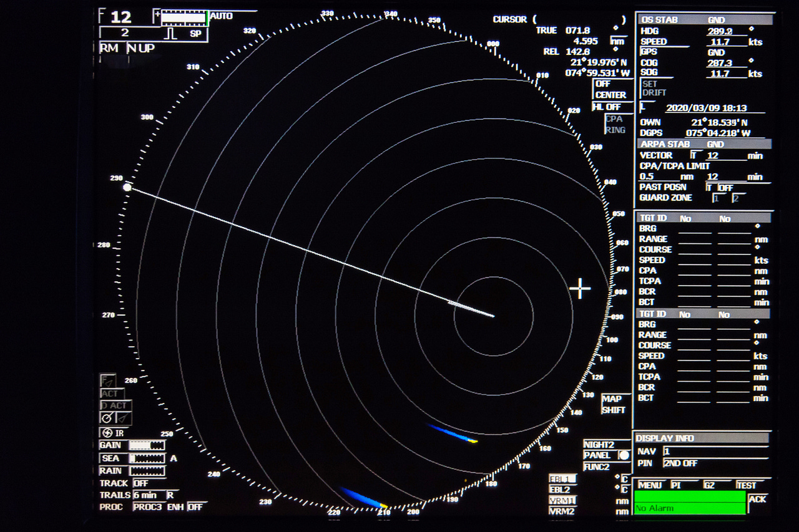The height and width of the screenshot is (532, 799).
Task: Adjust the SEA clutter slider bar
Action: tap(147, 458)
